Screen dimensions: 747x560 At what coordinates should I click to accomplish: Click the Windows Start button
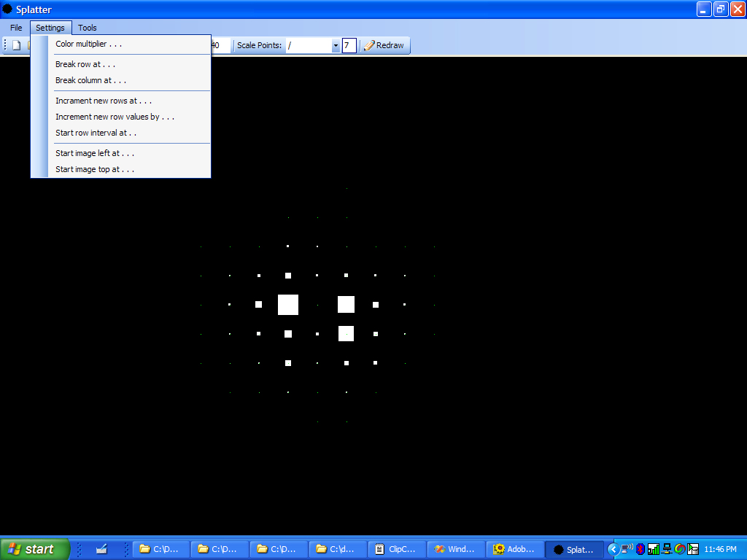pos(34,549)
